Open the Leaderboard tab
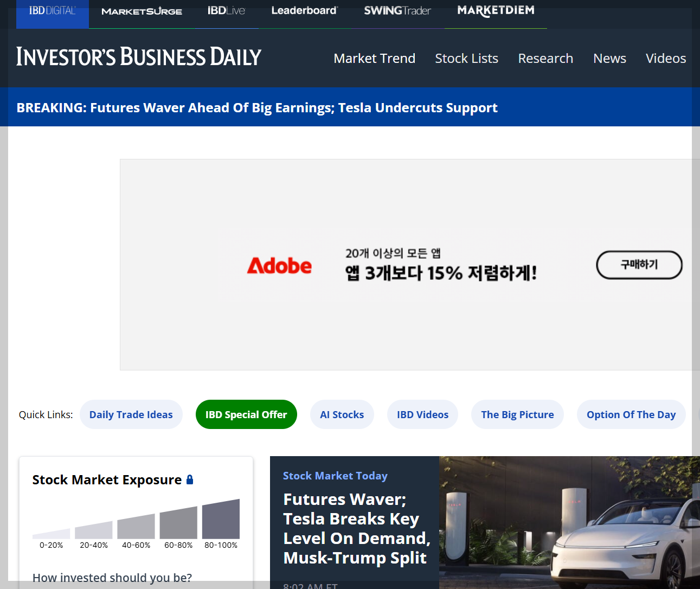The image size is (700, 589). pos(304,11)
